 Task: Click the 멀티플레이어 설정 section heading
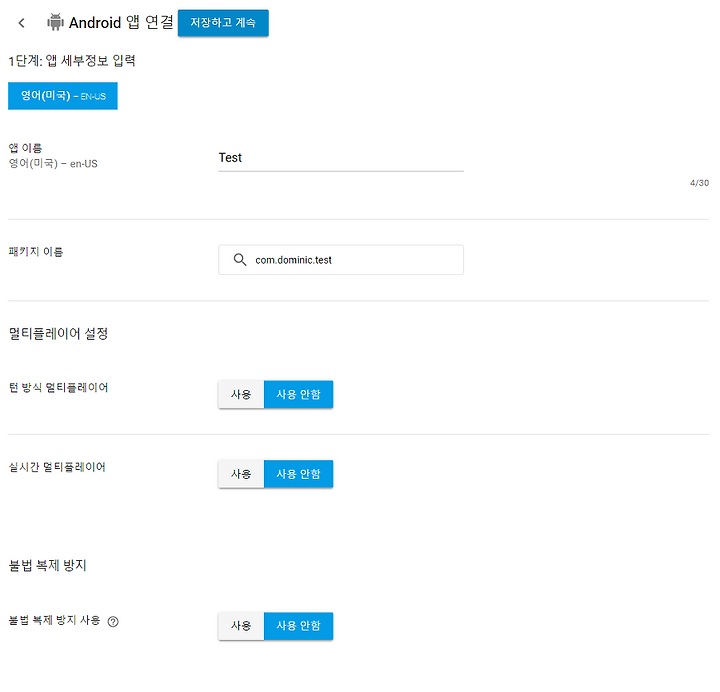click(x=58, y=333)
